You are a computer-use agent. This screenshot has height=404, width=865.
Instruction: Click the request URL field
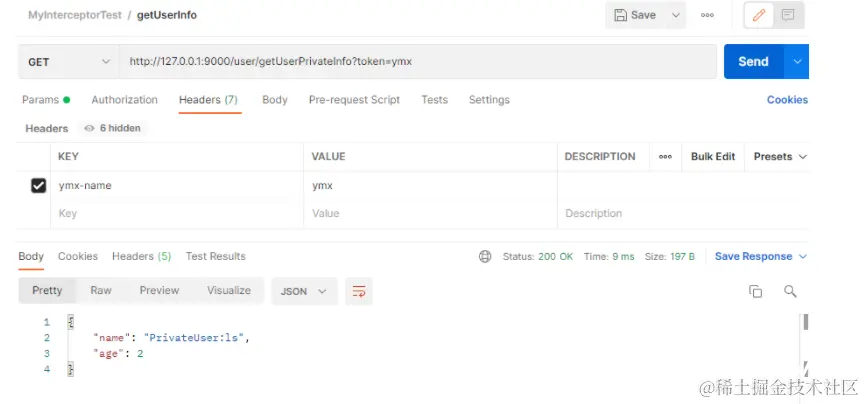pos(418,62)
